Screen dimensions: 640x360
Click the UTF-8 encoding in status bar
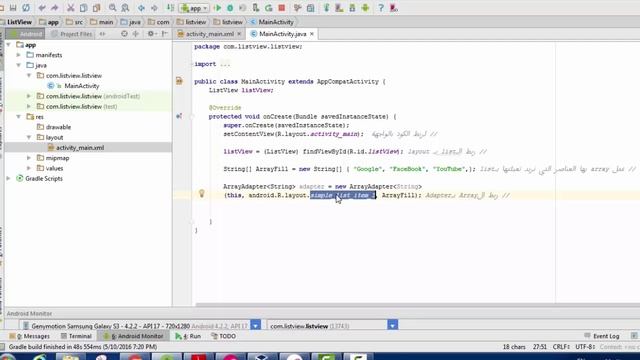[584, 347]
